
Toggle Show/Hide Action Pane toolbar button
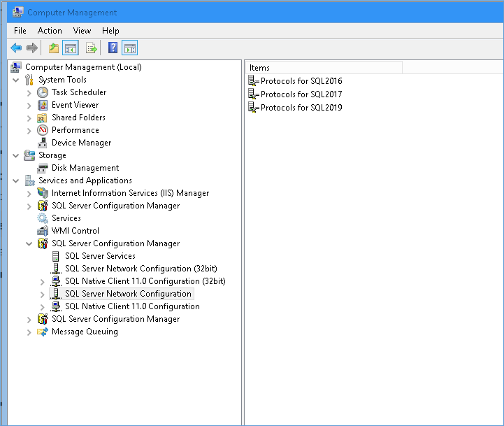(129, 48)
